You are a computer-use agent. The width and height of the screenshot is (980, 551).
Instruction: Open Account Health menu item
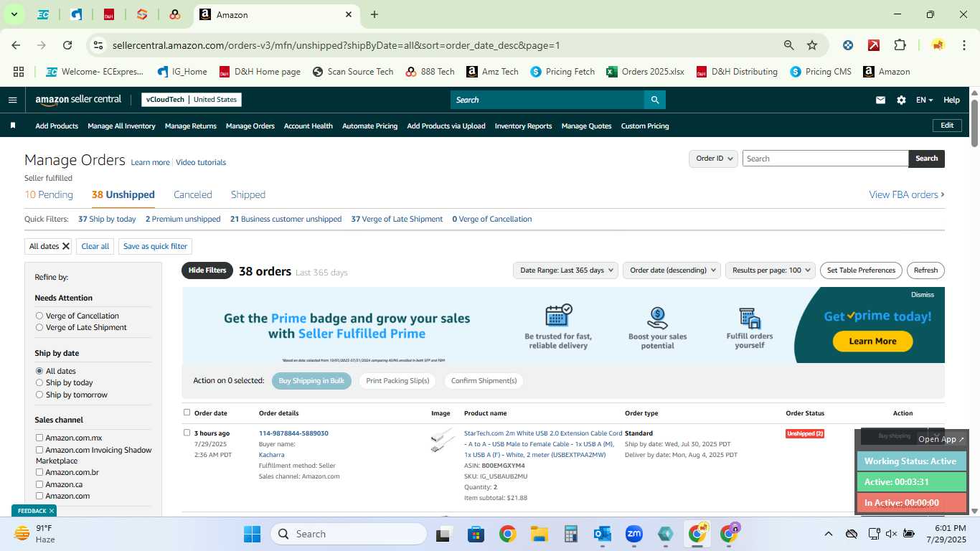tap(308, 126)
